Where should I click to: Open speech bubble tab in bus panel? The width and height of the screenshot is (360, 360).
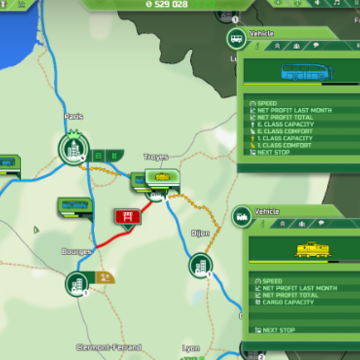pyautogui.click(x=316, y=46)
